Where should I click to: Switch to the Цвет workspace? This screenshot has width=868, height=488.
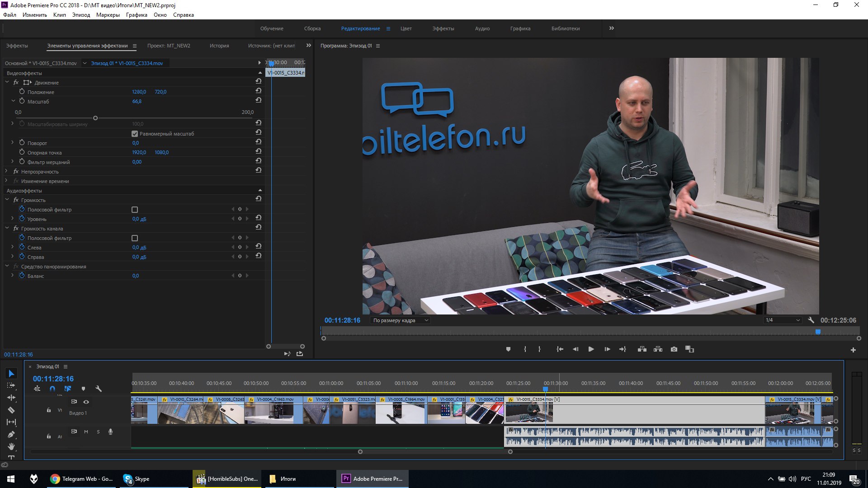(x=406, y=28)
